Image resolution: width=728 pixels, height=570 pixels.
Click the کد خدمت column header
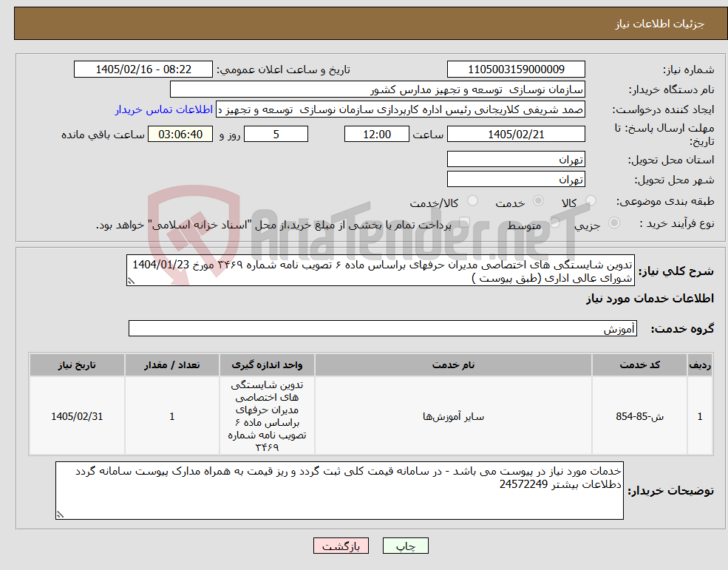[639, 365]
